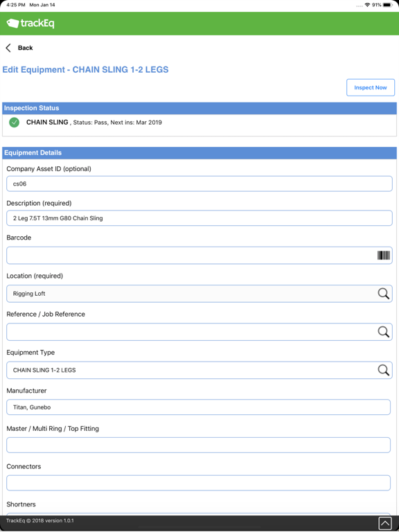The image size is (399, 532).
Task: Focus the Reference / Job Reference field
Action: click(199, 332)
